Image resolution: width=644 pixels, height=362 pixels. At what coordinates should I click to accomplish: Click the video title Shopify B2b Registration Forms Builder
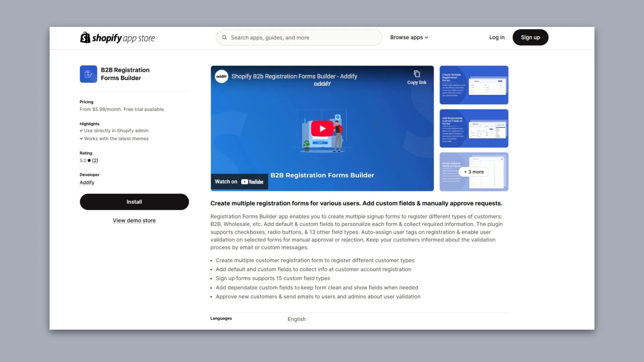[294, 76]
